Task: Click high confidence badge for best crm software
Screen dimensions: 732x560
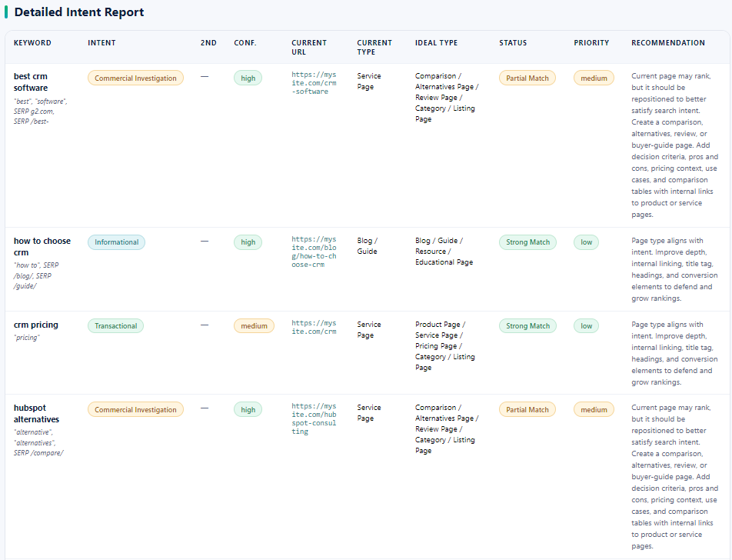Action: pyautogui.click(x=248, y=78)
